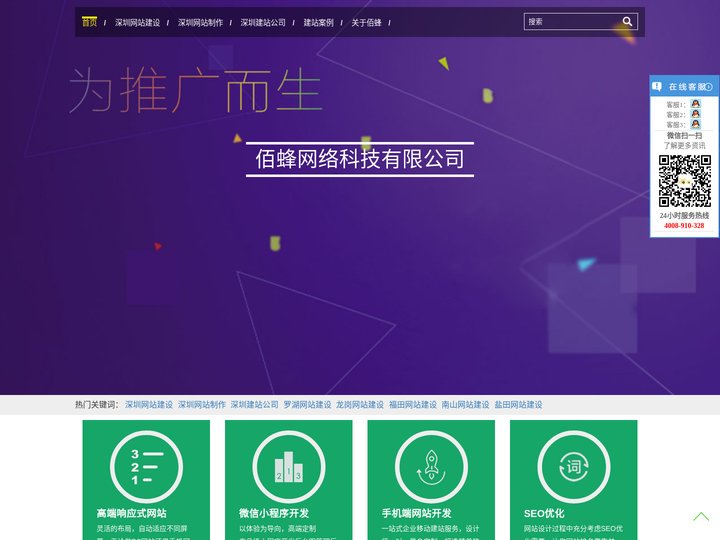
Task: Click hot keyword link 深圳建站公司
Action: pos(254,405)
